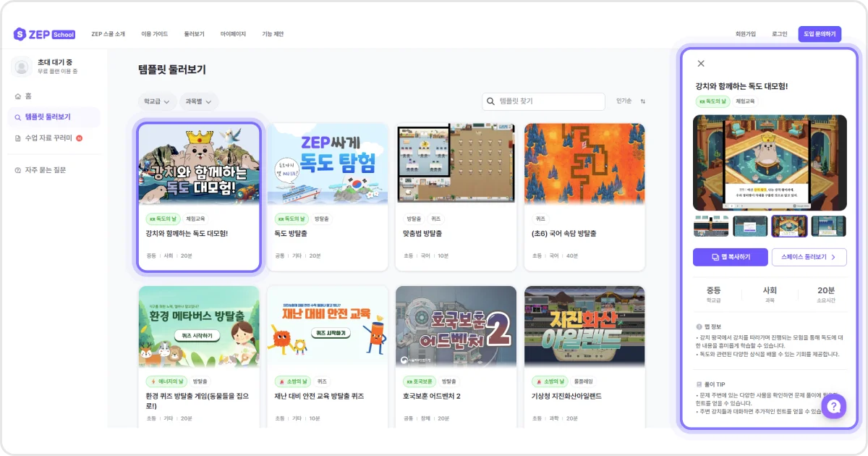868x456 pixels.
Task: Select the third preview thumbnail in detail panel
Action: [789, 226]
